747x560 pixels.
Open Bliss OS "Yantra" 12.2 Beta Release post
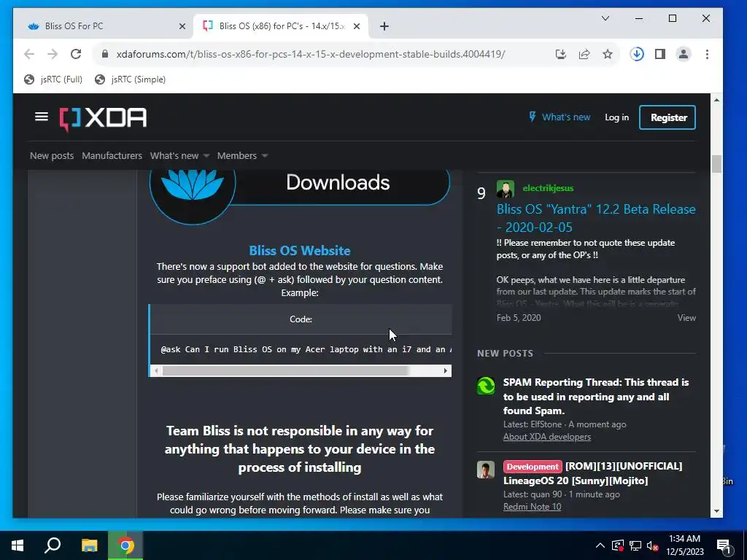pyautogui.click(x=596, y=218)
